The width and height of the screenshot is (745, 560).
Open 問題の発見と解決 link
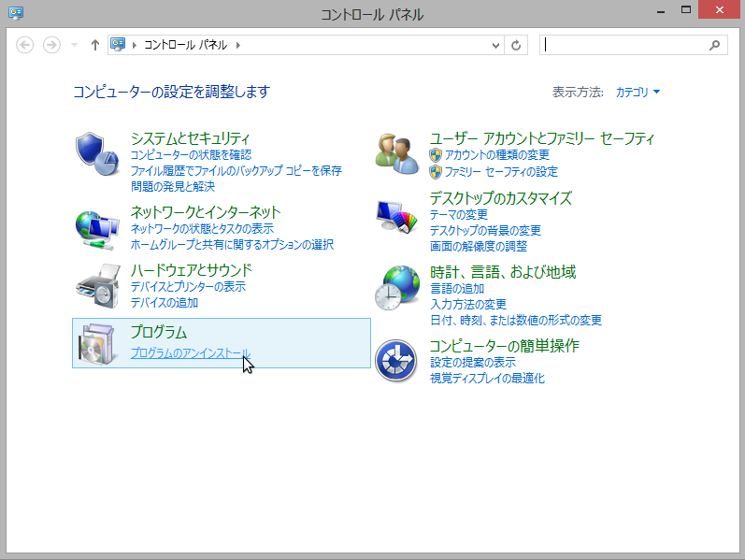tap(173, 186)
